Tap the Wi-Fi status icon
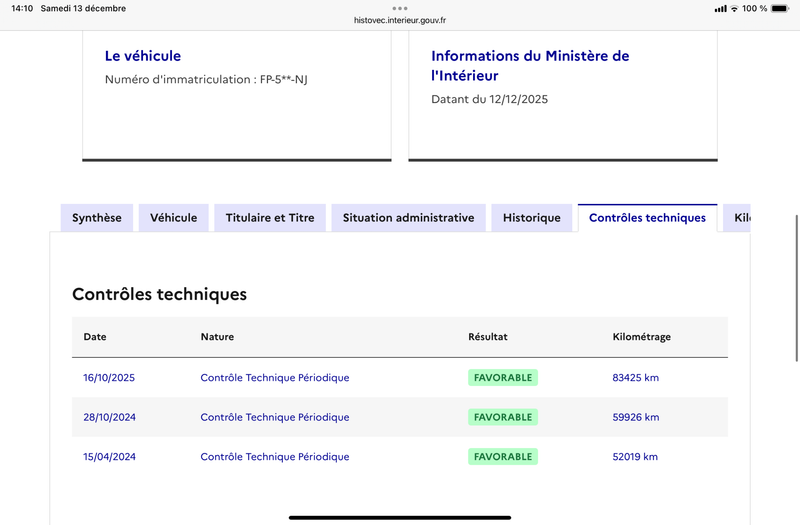Image resolution: width=800 pixels, height=525 pixels. pos(734,8)
